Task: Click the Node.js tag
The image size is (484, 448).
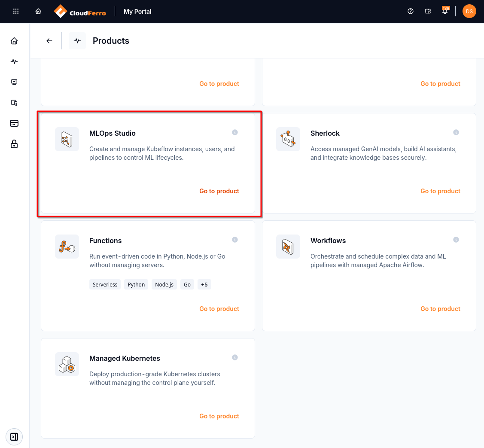Action: (x=164, y=285)
